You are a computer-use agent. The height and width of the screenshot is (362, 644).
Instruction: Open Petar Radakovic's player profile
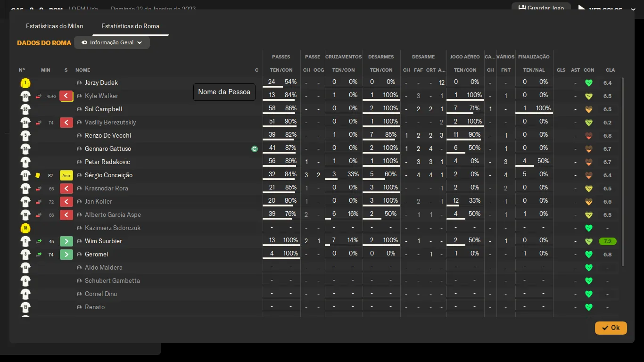tap(107, 162)
